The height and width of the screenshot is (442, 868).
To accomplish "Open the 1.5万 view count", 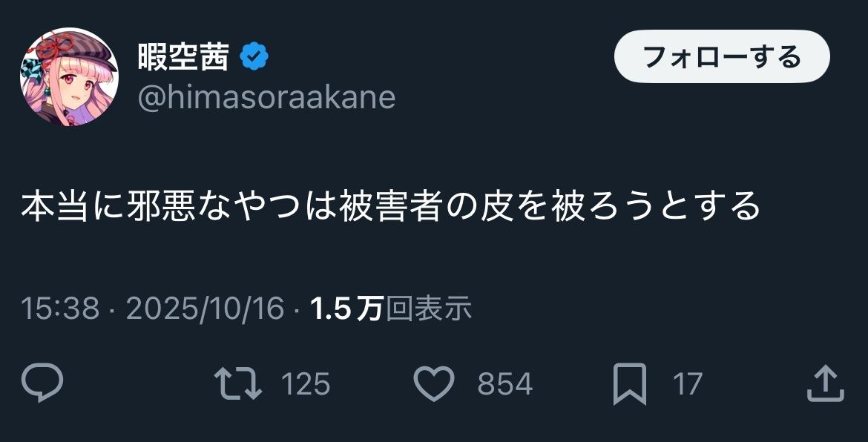I will click(x=346, y=309).
